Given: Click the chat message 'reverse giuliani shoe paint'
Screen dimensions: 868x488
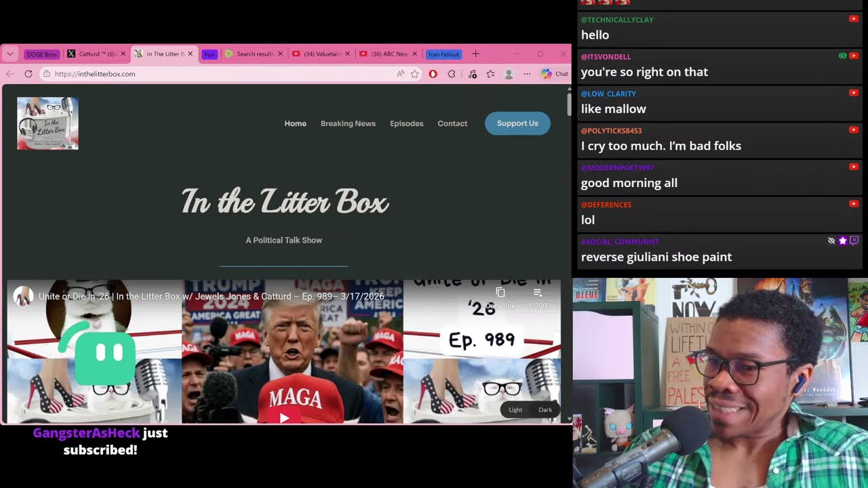Looking at the screenshot, I should [656, 257].
